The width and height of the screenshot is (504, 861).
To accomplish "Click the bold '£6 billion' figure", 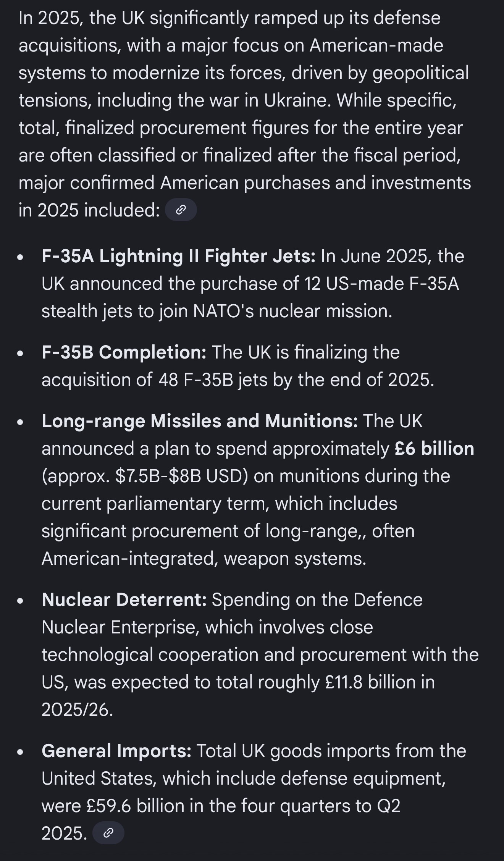I will pos(434,448).
